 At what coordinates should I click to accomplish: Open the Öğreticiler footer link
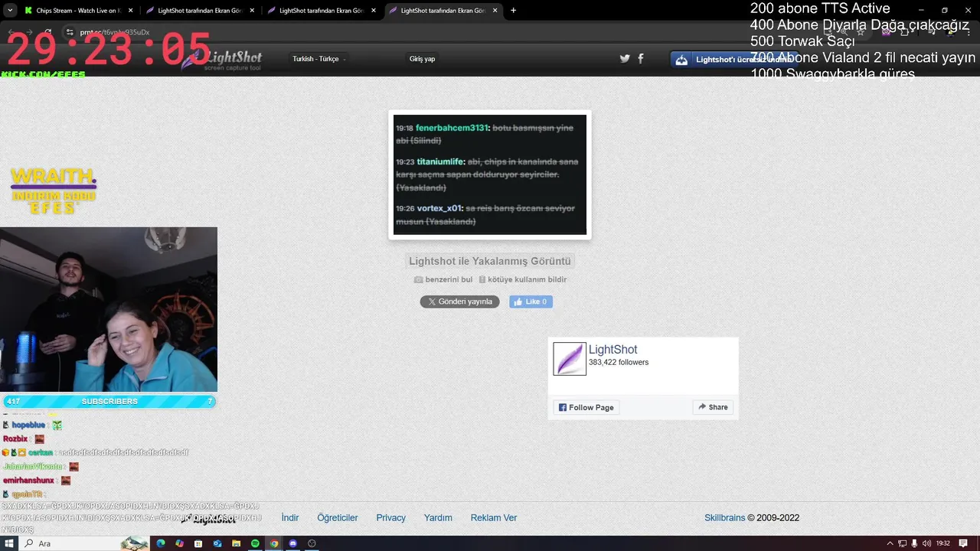(x=338, y=518)
